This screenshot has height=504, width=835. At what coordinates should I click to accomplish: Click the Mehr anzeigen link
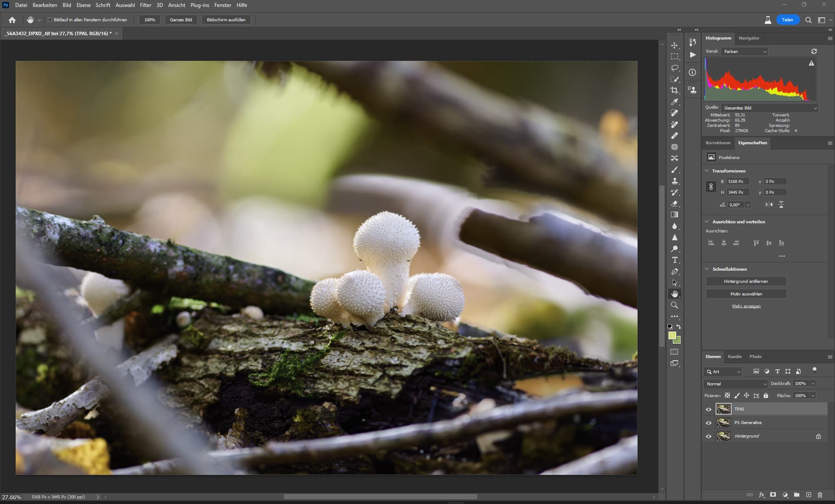(746, 306)
